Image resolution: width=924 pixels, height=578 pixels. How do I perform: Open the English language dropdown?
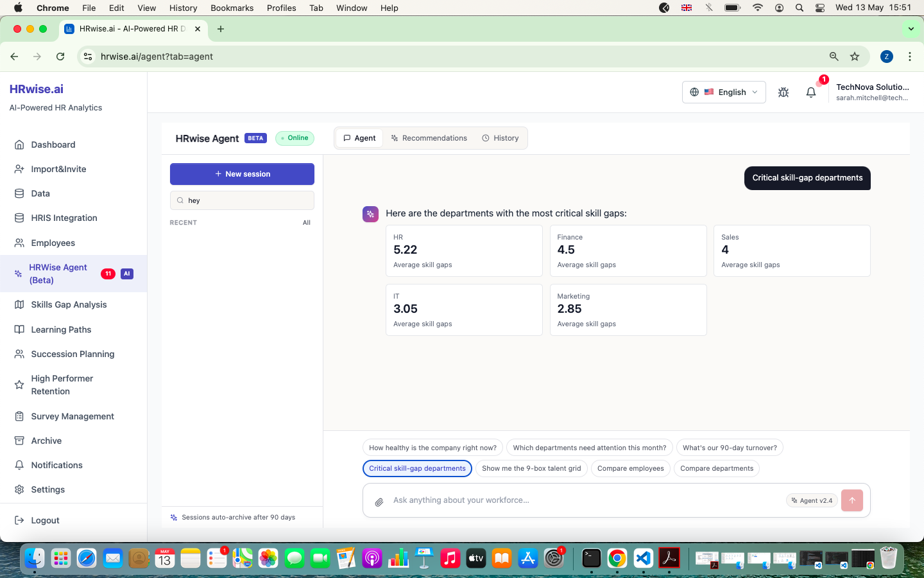coord(724,92)
